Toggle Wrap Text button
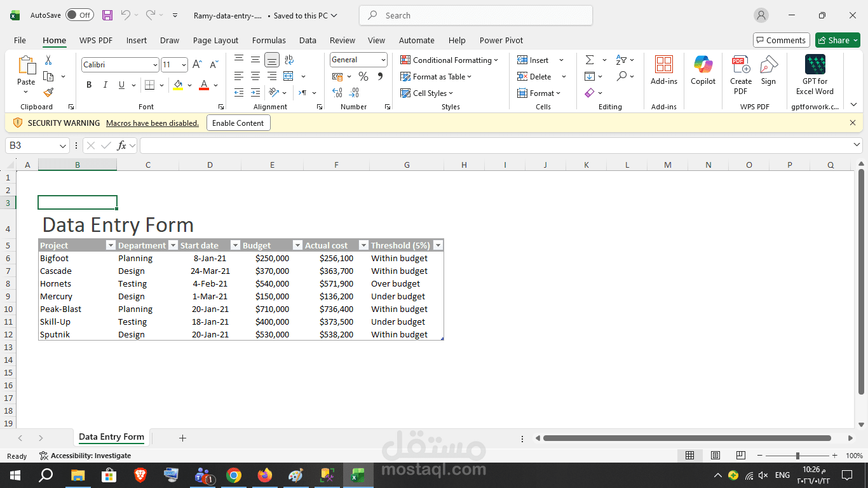 288,60
